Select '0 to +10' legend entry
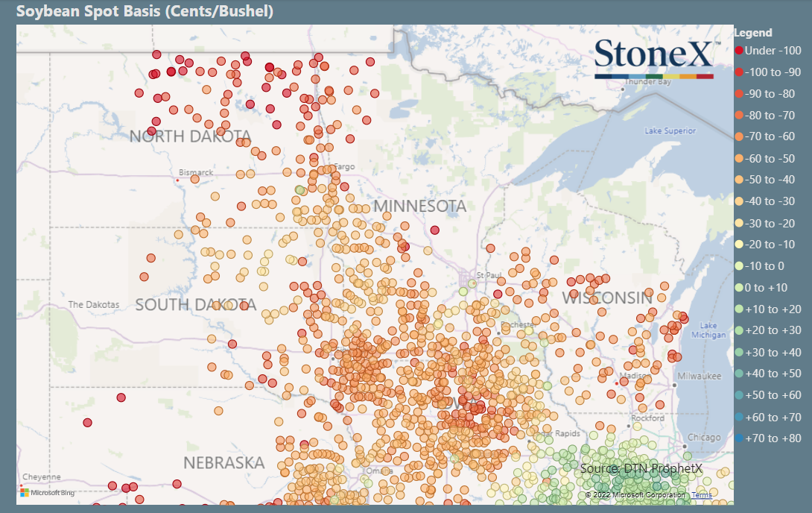Screen dimensions: 812x513 [x=762, y=288]
